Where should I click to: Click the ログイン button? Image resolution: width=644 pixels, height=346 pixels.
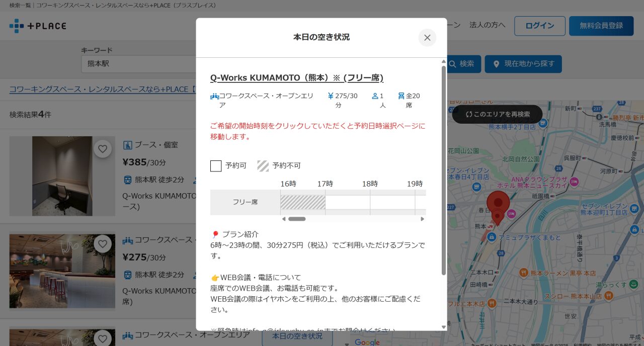540,26
